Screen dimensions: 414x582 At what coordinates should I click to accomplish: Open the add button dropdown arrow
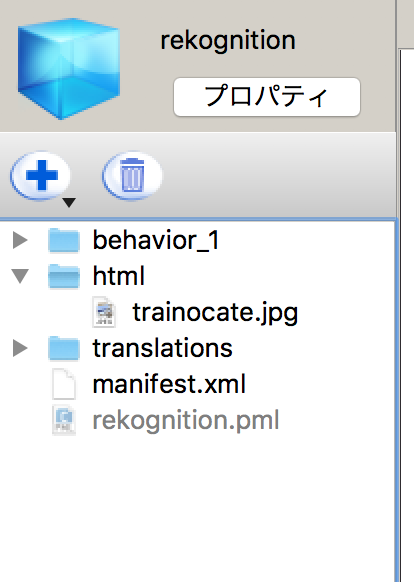tap(69, 202)
